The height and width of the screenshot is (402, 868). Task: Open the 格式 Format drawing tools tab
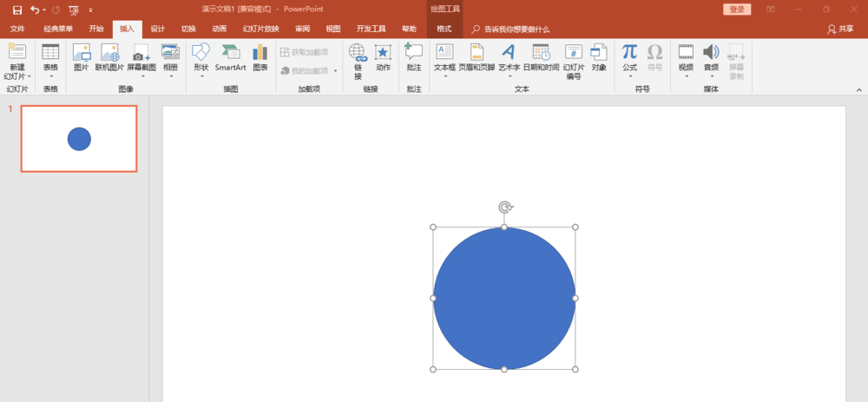point(444,29)
